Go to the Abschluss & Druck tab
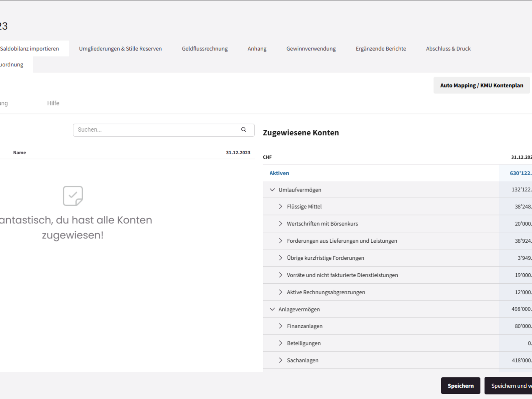Image resolution: width=532 pixels, height=399 pixels. [x=448, y=49]
